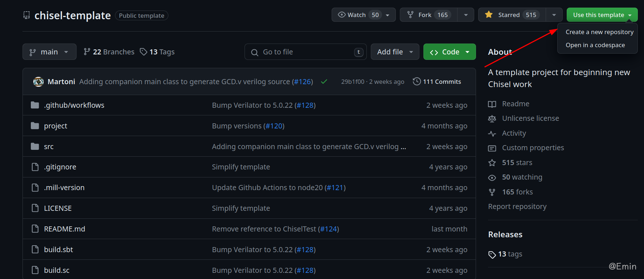Click the star outline icon beside 515 stars
This screenshot has height=279, width=644.
coord(492,163)
